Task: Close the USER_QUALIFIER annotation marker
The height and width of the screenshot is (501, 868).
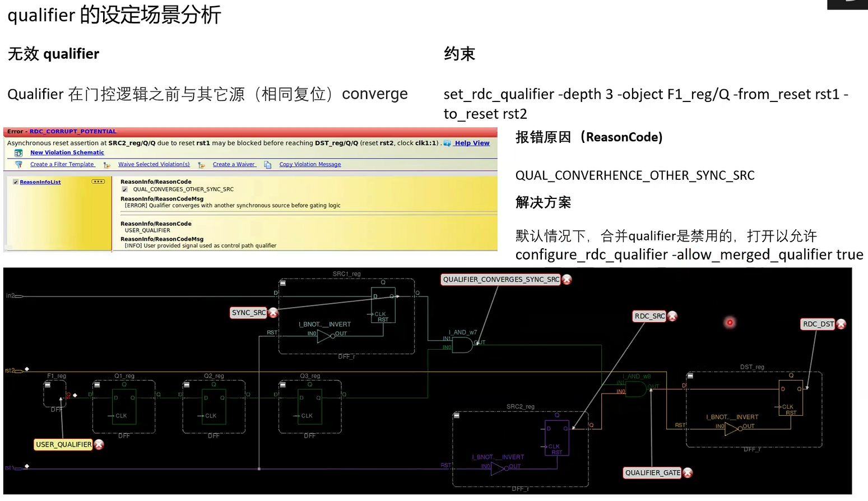Action: pos(99,444)
